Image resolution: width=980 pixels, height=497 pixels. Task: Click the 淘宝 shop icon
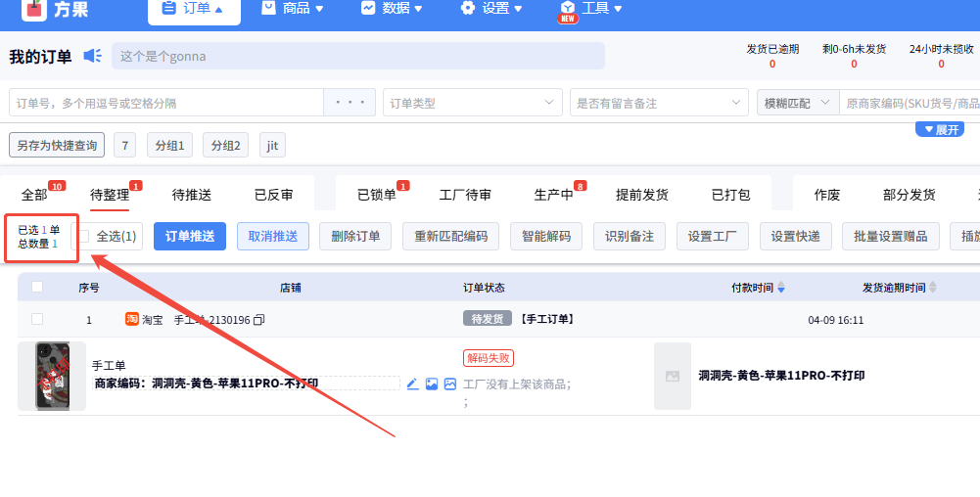coord(132,319)
